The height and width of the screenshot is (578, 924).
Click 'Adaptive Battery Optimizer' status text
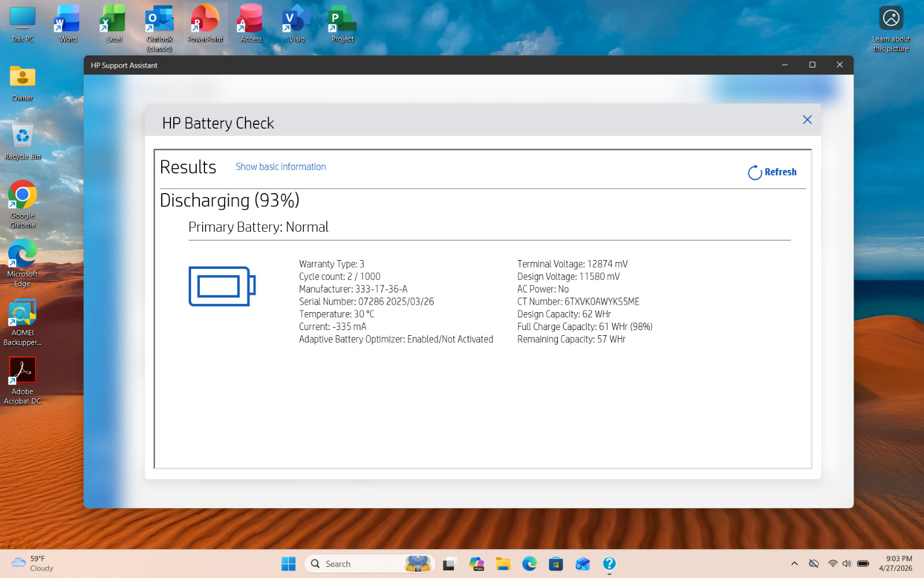(x=396, y=339)
